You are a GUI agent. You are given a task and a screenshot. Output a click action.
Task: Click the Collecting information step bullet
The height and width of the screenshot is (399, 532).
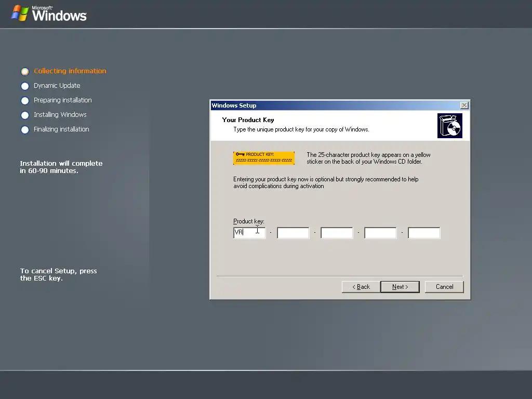click(25, 71)
